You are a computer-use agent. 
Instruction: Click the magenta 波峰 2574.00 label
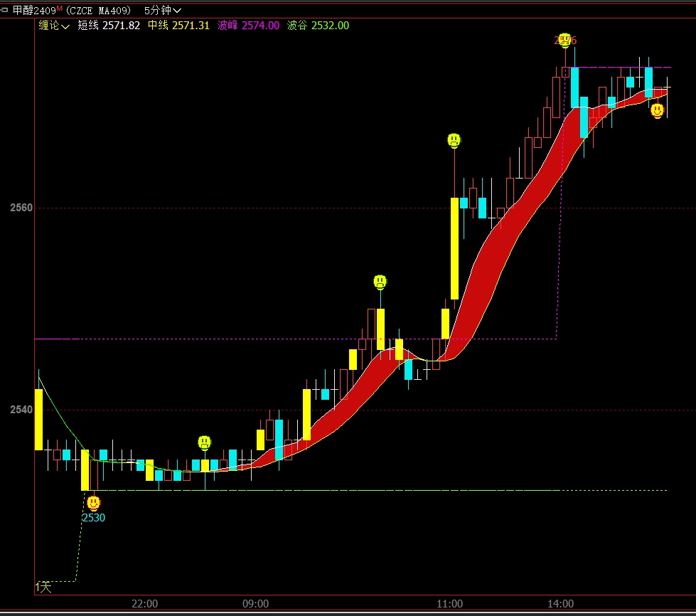[248, 26]
